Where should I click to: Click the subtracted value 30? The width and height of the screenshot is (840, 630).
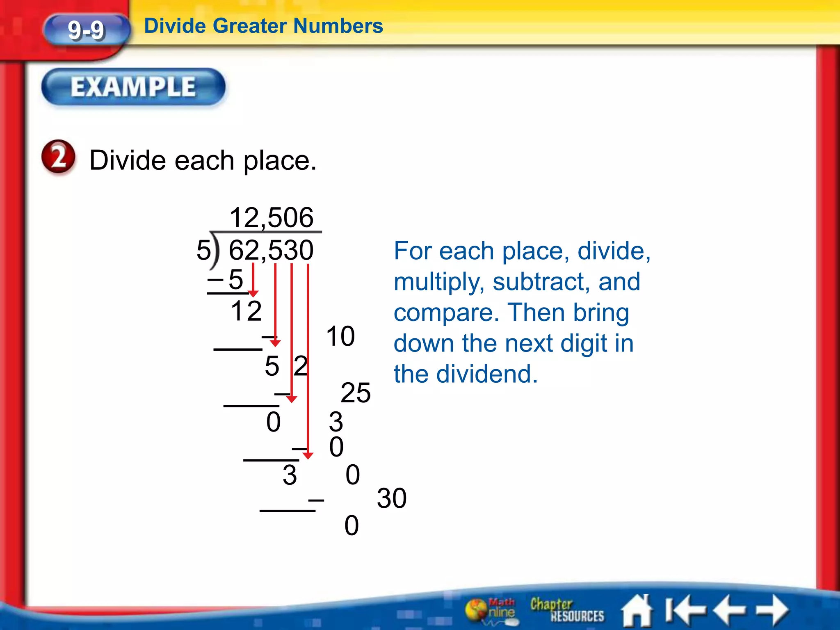pos(392,498)
